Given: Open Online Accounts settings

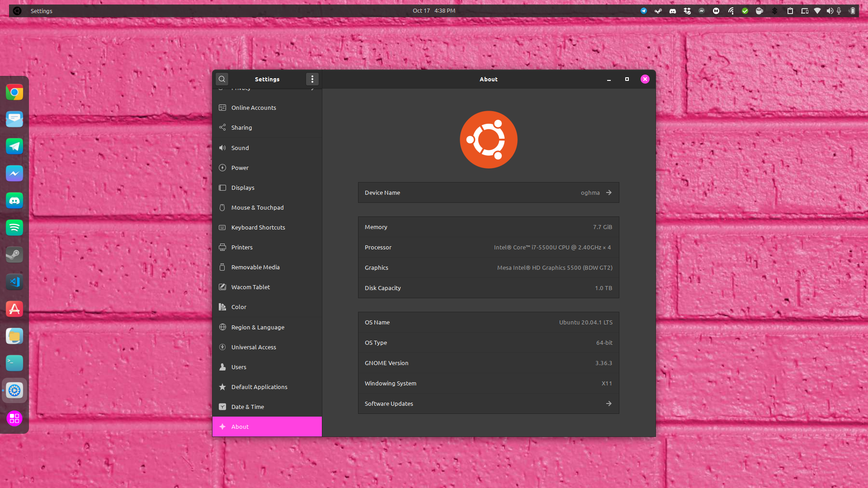Looking at the screenshot, I should click(x=267, y=108).
